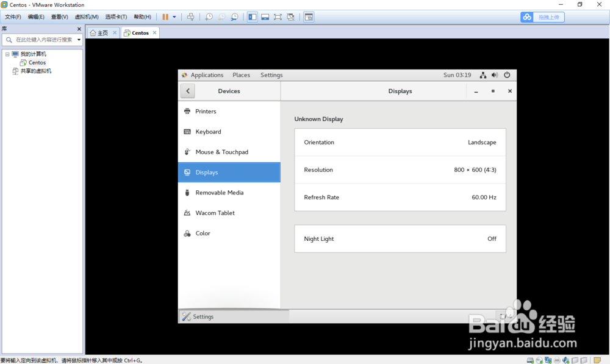Open the 选项卡(T) menu
Screen dimensions: 610x364
[116, 16]
